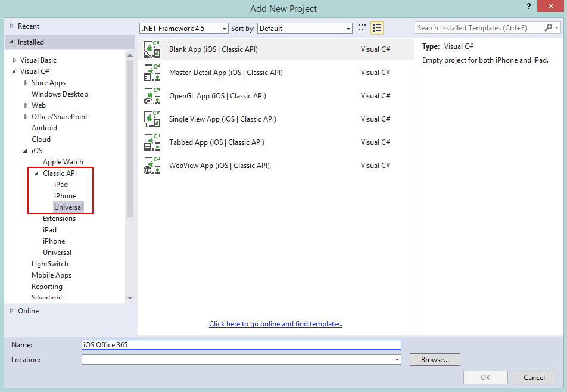
Task: Select Blank App (iOS | Classic API) text
Action: [x=213, y=49]
